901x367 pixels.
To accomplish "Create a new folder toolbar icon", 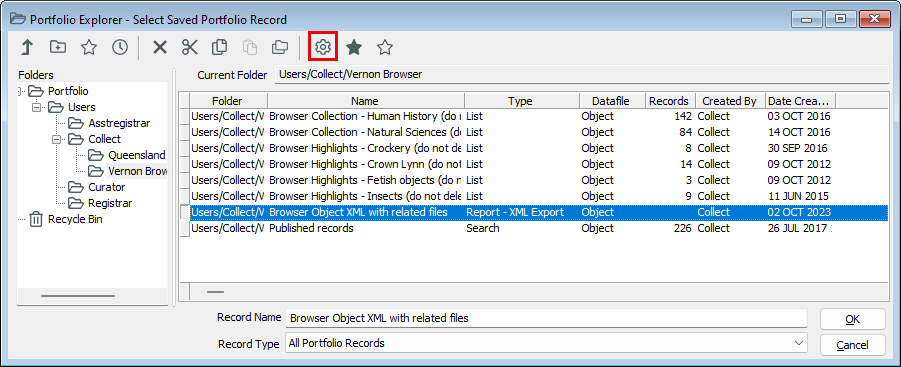I will click(57, 48).
